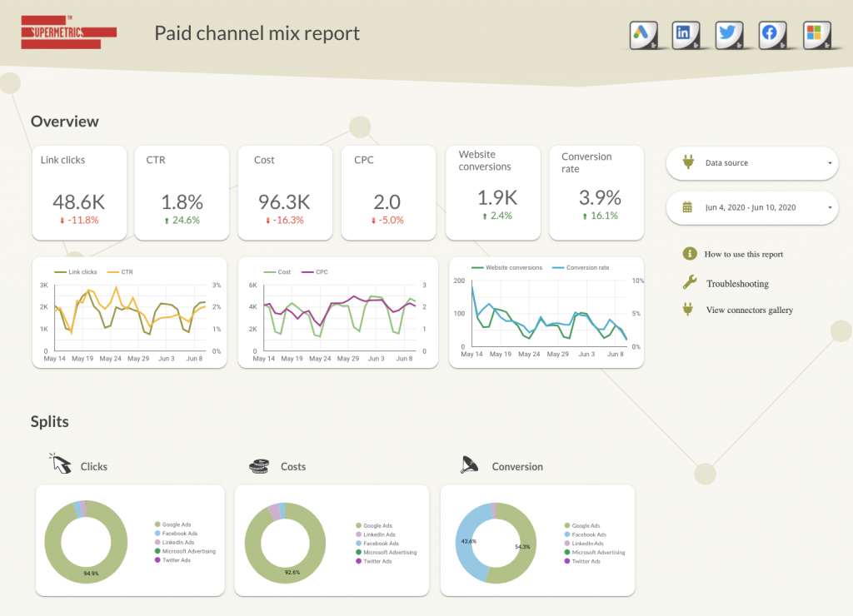Click the calendar icon in date range

pyautogui.click(x=687, y=207)
